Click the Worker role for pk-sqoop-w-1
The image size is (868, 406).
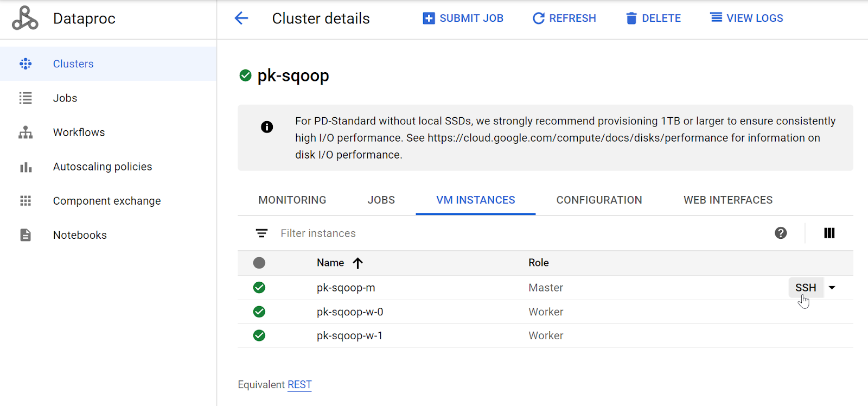tap(546, 336)
